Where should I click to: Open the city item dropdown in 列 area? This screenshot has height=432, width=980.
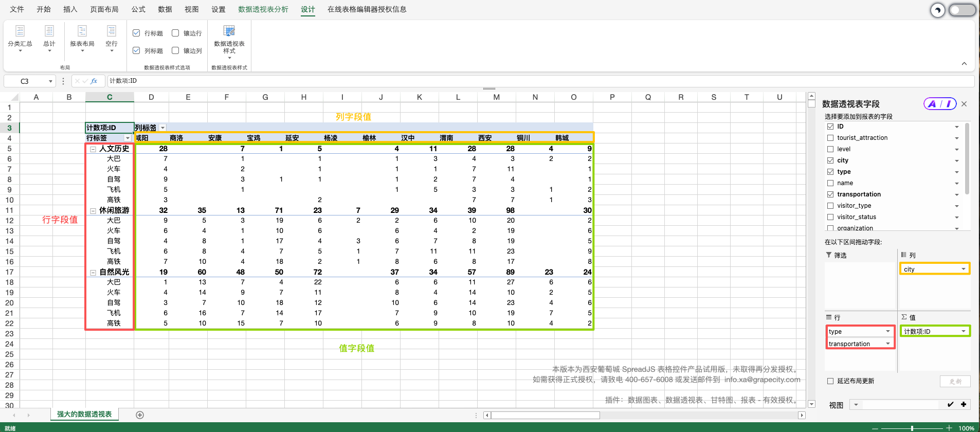[963, 269]
